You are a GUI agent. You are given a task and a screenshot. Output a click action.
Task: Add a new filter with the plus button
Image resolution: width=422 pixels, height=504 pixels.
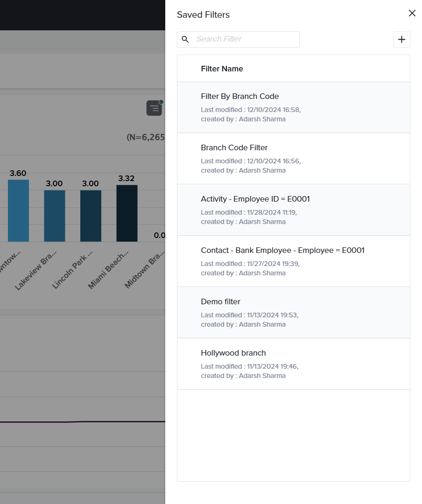[x=401, y=40]
